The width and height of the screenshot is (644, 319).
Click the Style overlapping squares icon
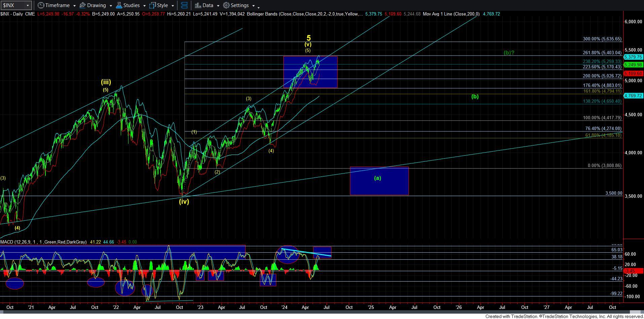152,5
